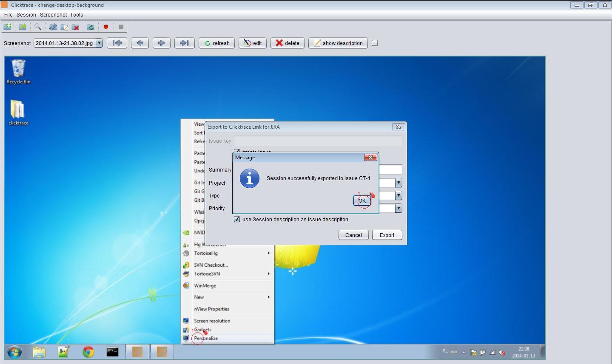612x364 pixels.
Task: Click the refresh button
Action: pos(216,43)
